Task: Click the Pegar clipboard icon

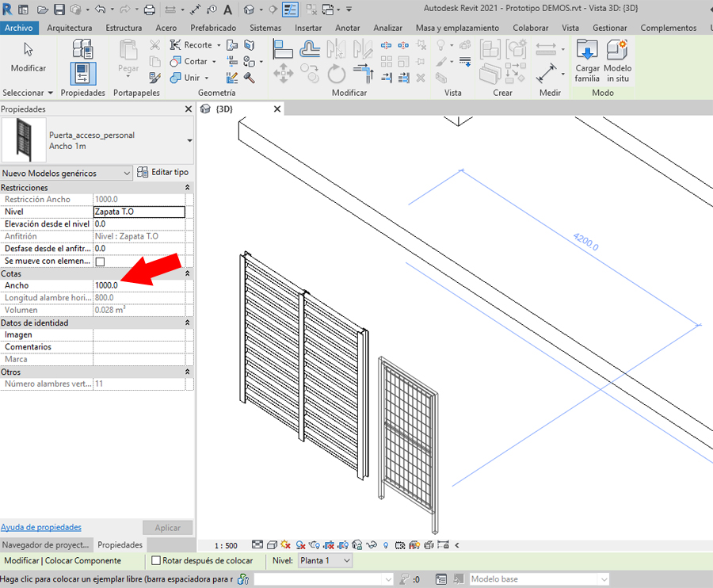Action: pos(128,57)
